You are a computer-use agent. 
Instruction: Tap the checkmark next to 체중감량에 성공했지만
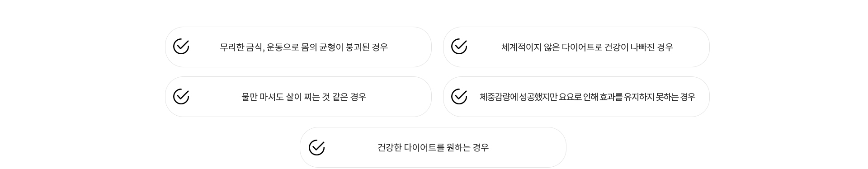click(459, 96)
